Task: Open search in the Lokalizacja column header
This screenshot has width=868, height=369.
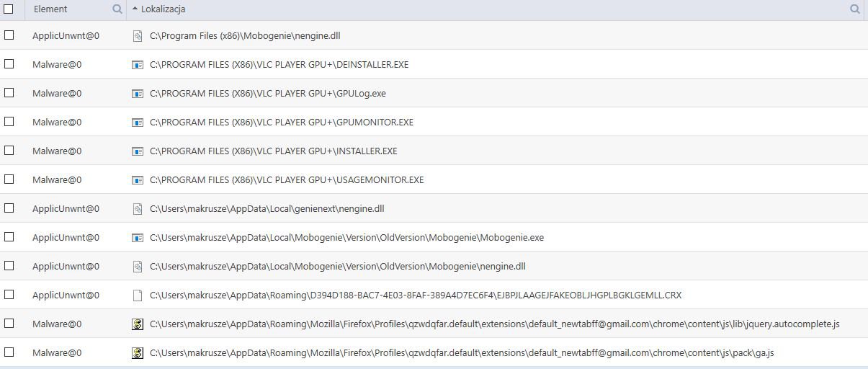Action: click(x=855, y=9)
